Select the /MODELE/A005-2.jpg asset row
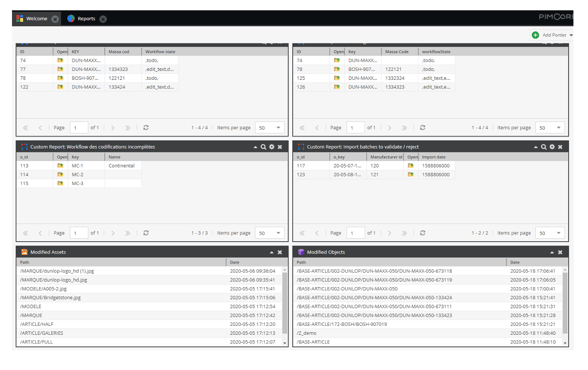 coord(150,289)
